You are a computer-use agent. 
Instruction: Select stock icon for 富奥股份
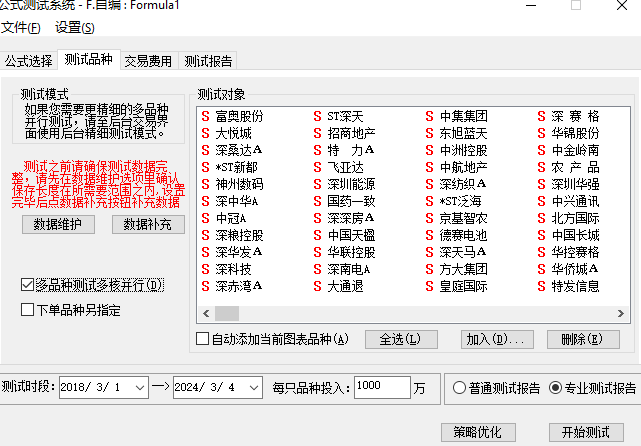point(206,117)
